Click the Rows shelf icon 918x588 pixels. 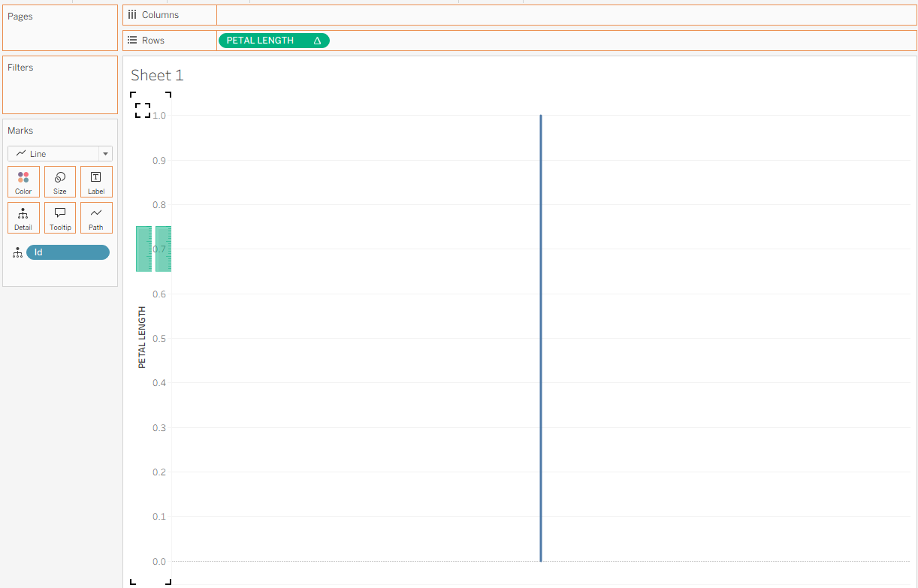click(x=132, y=41)
